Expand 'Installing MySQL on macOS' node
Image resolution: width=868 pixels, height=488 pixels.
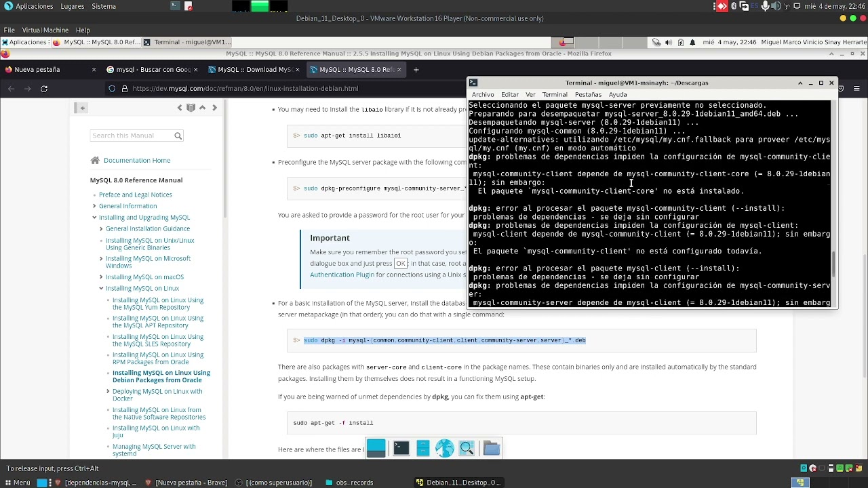coord(101,277)
